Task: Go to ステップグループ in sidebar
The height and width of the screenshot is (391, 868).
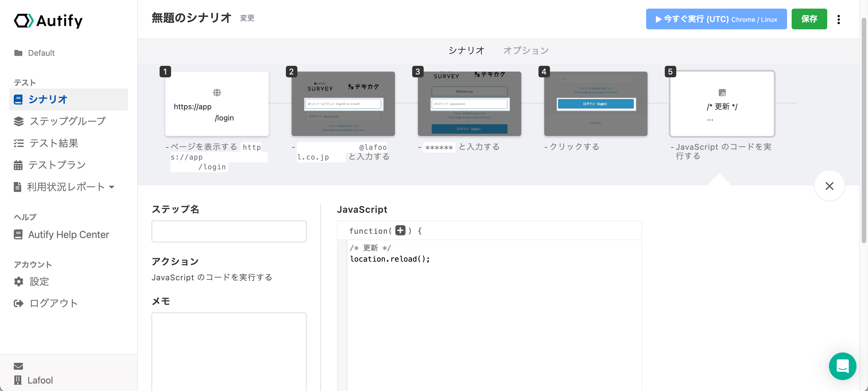Action: click(x=67, y=121)
